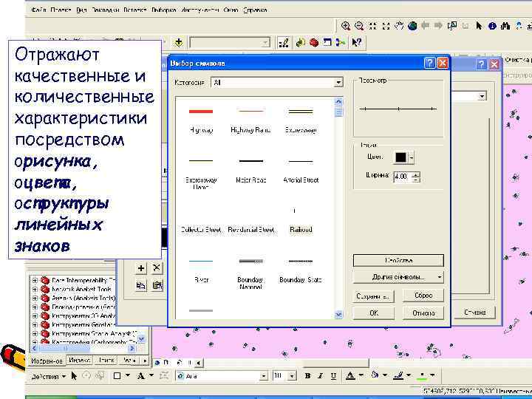Click the Full Extent globe icon
This screenshot has width=532, height=399.
coord(412,26)
